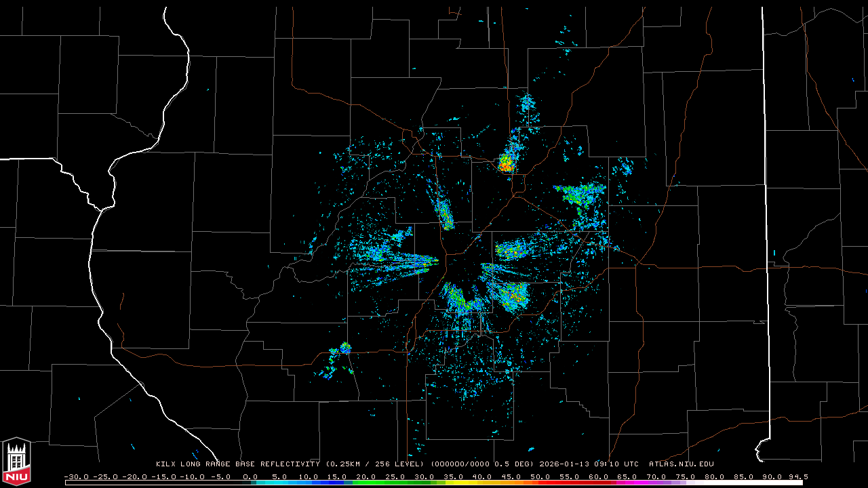Screen dimensions: 868x488
Task: Click 'KILX LONG RANGE BASE REFLECTIVITY' title text
Action: click(x=238, y=464)
